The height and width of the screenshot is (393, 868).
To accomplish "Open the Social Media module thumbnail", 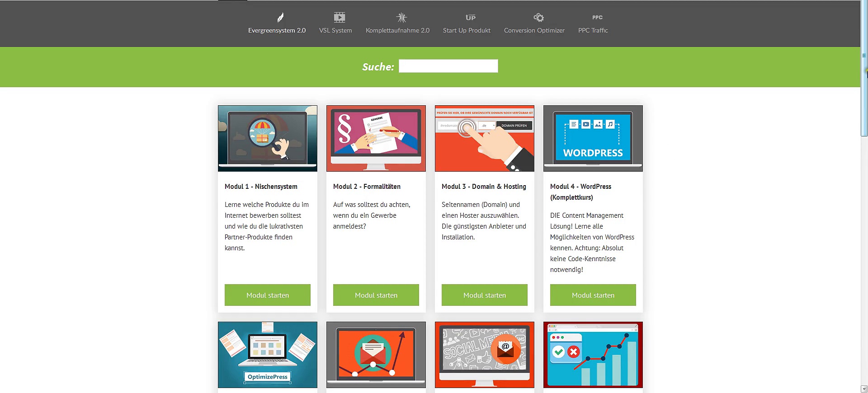I will [485, 355].
